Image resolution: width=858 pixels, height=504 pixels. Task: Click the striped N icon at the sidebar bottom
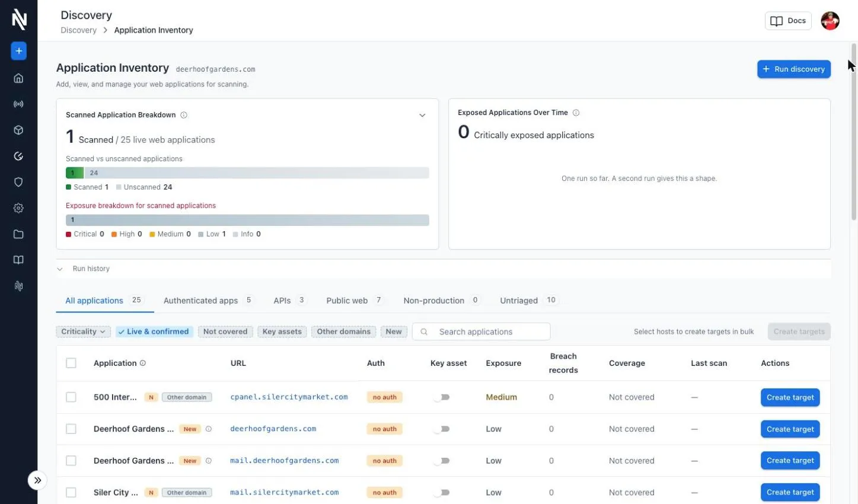coord(18,286)
